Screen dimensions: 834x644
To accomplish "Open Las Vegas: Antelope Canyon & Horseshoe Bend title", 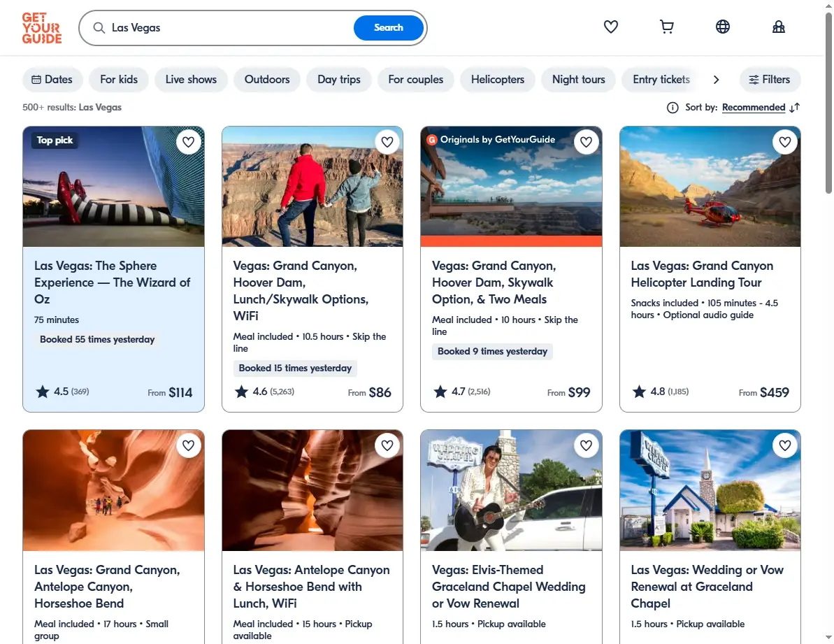I will point(311,587).
